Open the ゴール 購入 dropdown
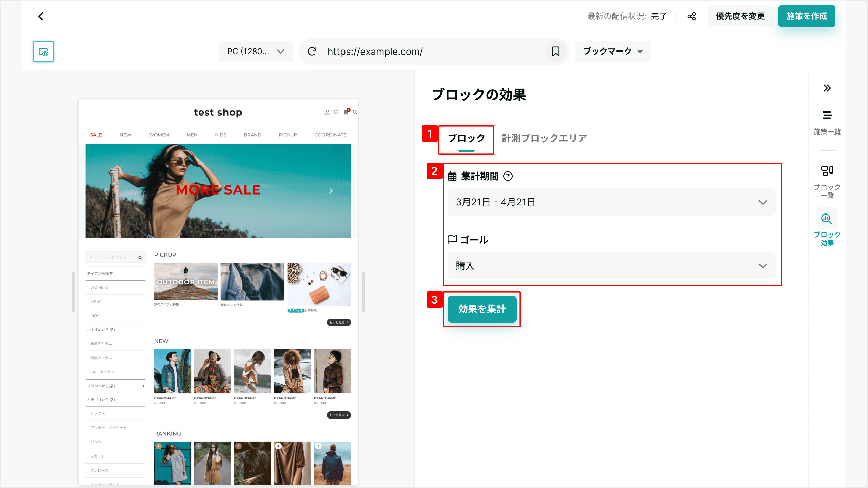The width and height of the screenshot is (868, 488). click(611, 266)
